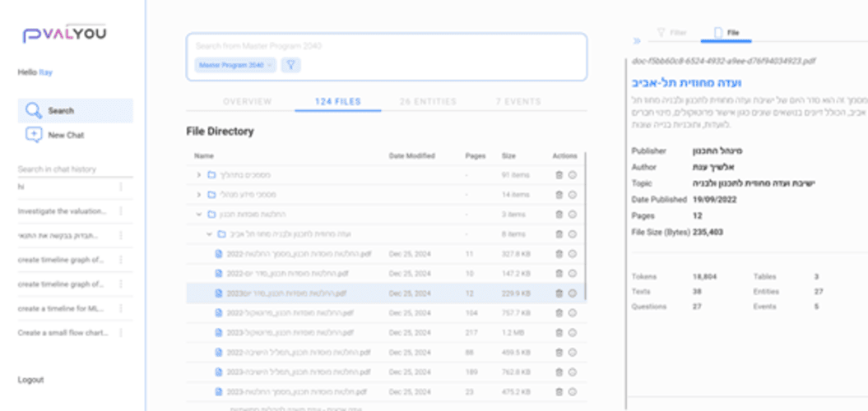The image size is (868, 411).
Task: Collapse the subfolder with 8 items
Action: [209, 234]
